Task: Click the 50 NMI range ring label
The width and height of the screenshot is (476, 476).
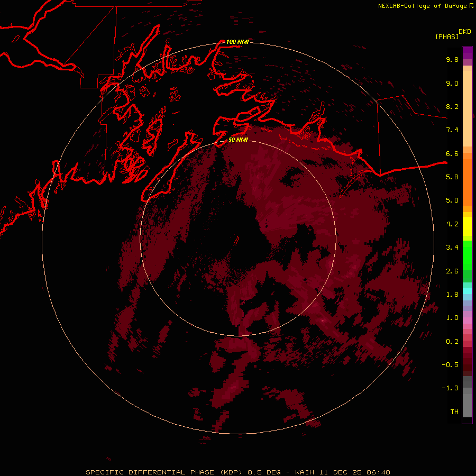Action: [238, 140]
